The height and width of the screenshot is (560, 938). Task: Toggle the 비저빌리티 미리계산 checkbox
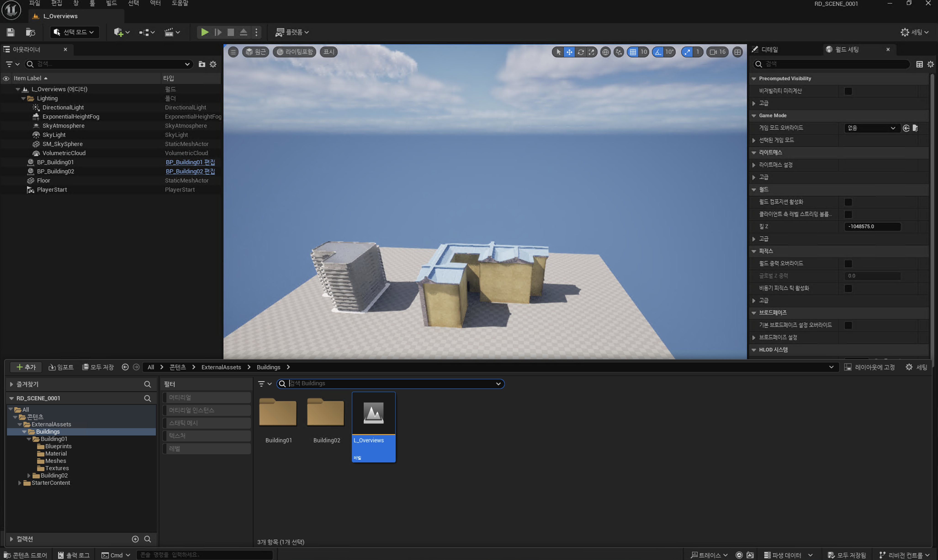[848, 91]
